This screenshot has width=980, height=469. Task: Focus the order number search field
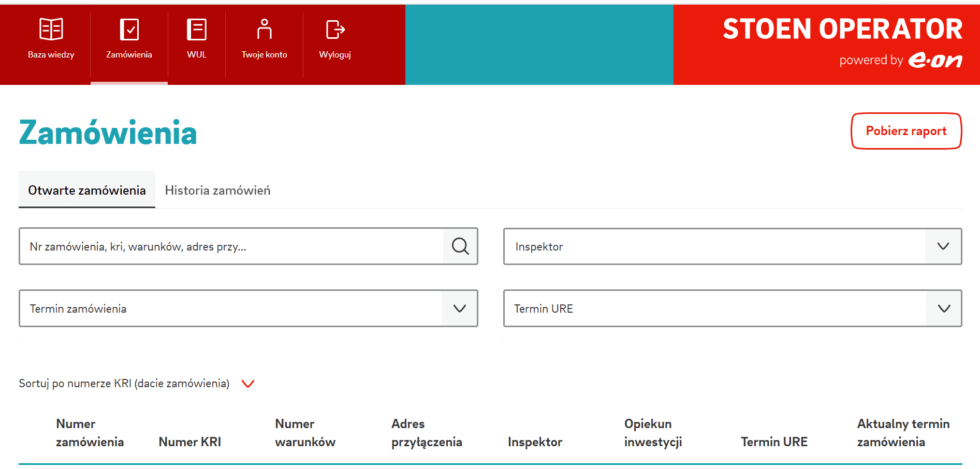231,246
